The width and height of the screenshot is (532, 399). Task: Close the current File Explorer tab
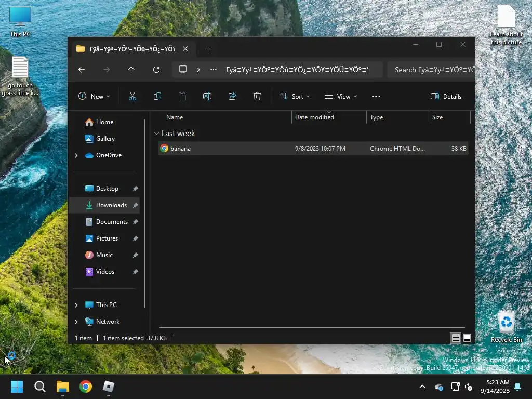point(185,49)
